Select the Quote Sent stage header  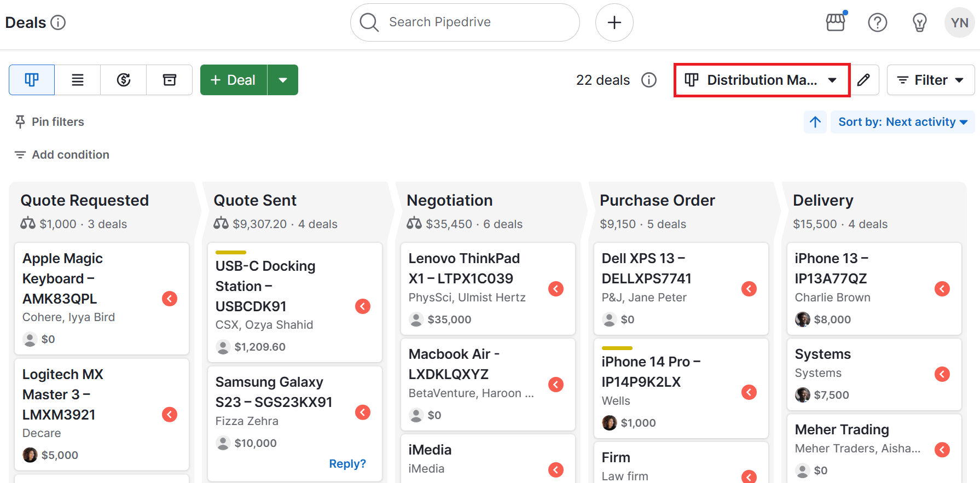[x=255, y=200]
